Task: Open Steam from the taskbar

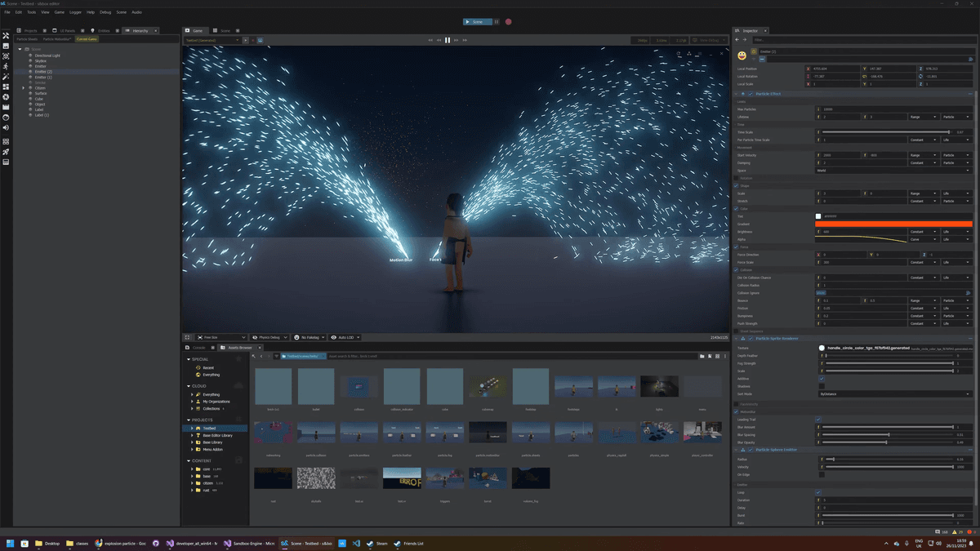Action: coord(378,543)
